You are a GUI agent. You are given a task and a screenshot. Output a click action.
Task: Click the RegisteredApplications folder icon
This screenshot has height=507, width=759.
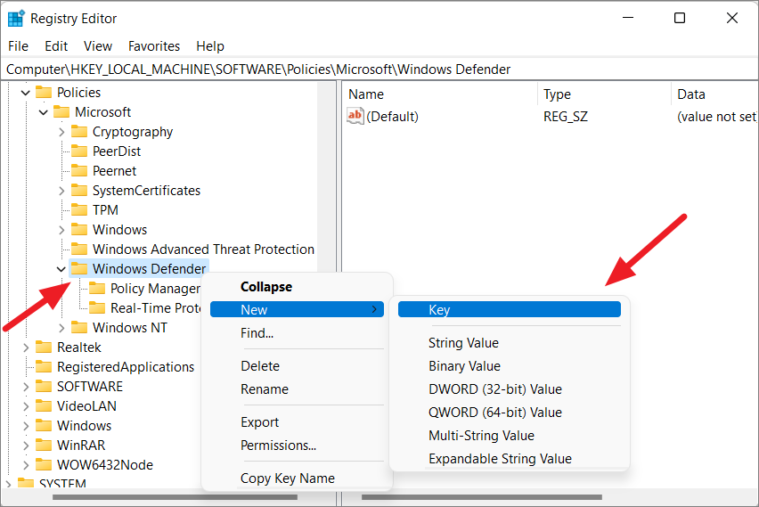tap(44, 367)
